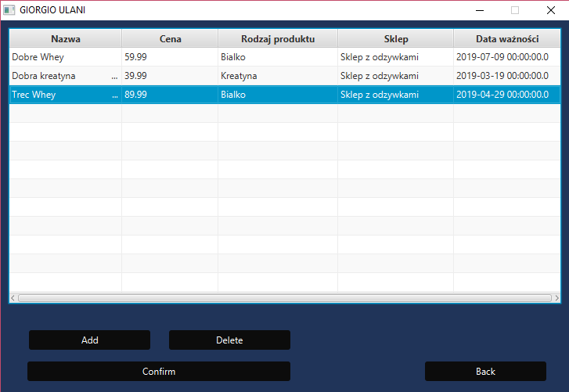Click the right arrow of horizontal scrollbar
The image size is (569, 392).
556,298
